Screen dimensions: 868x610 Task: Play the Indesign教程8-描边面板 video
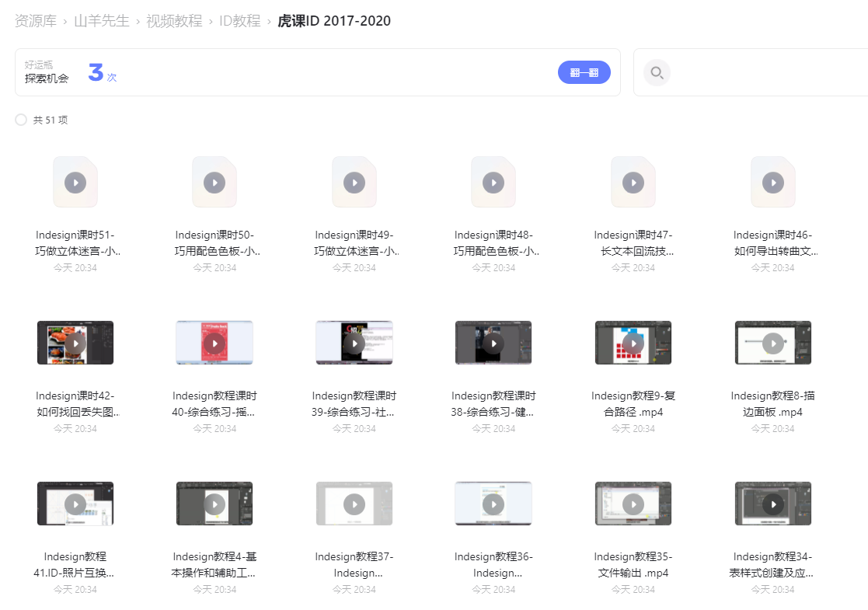click(x=772, y=342)
